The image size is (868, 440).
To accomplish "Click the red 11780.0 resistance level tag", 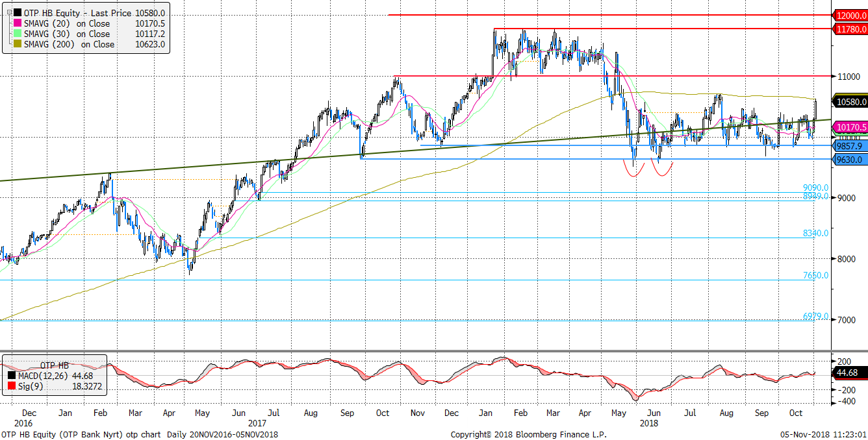I will tap(850, 29).
